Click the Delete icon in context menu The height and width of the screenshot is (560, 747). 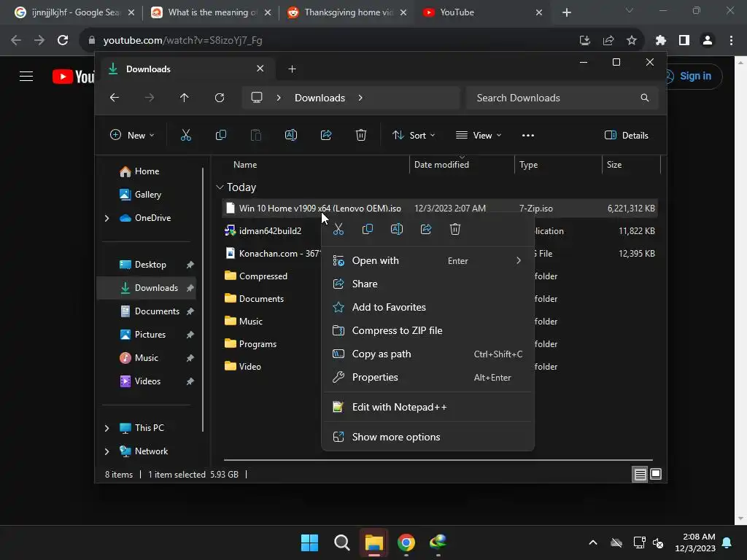click(455, 230)
